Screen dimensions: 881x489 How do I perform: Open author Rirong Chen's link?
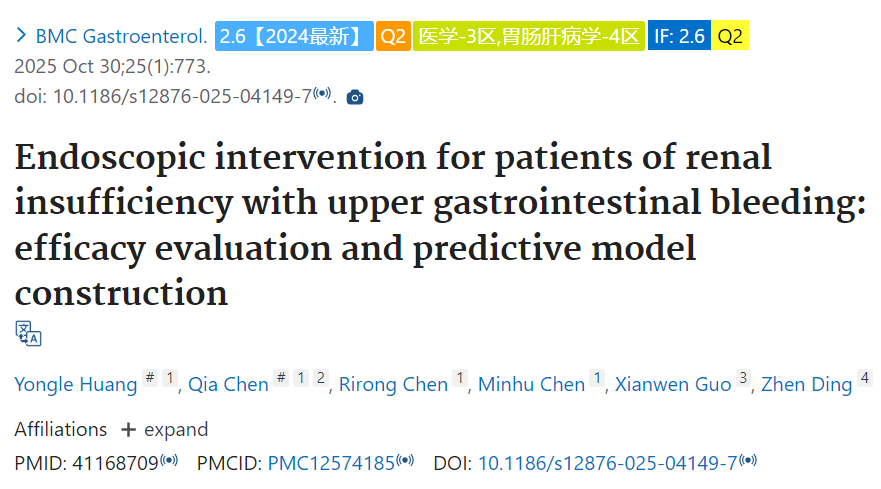pos(393,384)
